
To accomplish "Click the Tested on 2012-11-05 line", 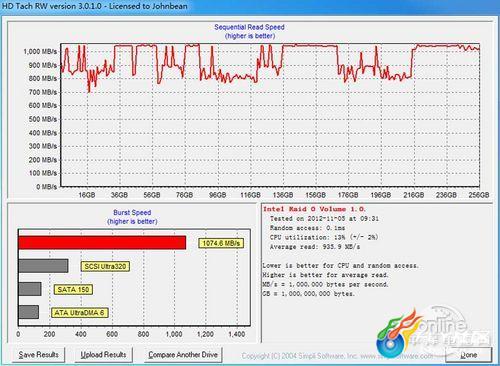I will coord(324,219).
